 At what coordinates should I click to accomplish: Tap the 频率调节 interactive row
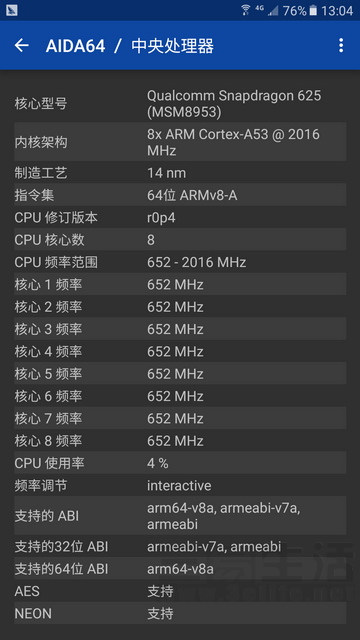180,485
